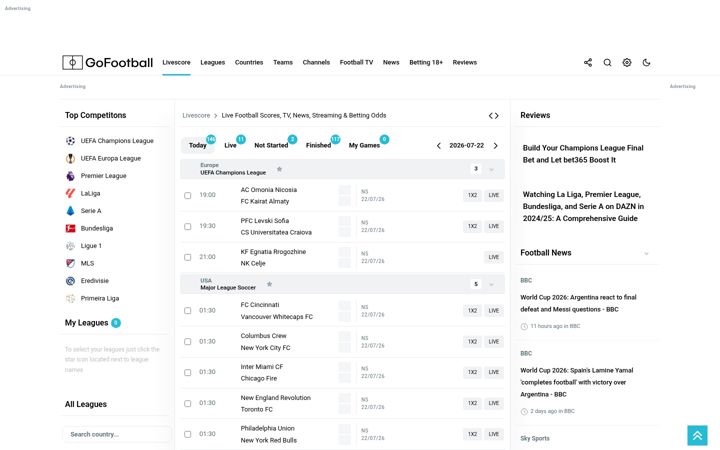This screenshot has height=450, width=720.
Task: Collapse the Major League Soccer section chevron
Action: 492,284
